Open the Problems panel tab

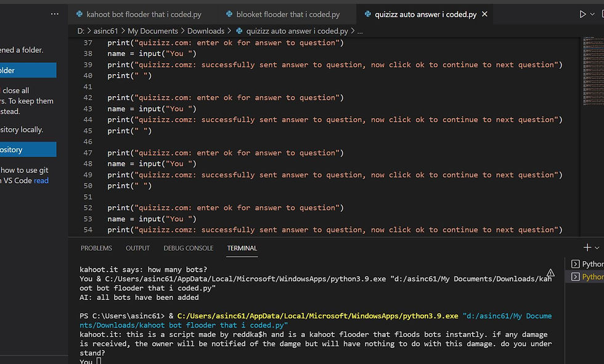(x=96, y=248)
